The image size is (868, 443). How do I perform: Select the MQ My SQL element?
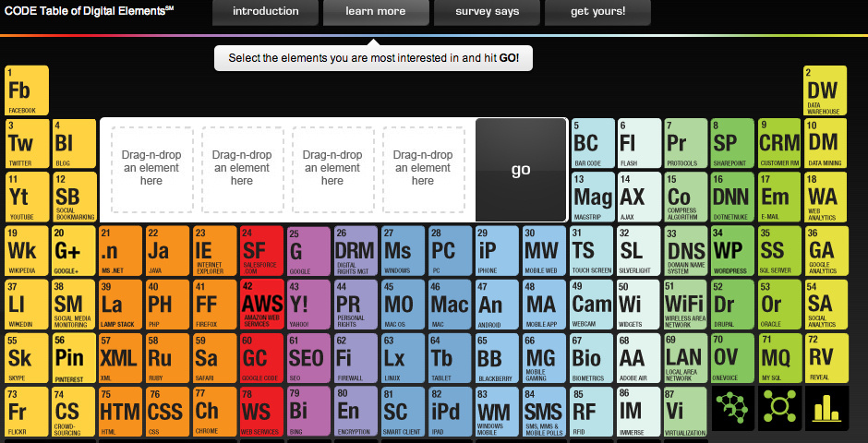click(780, 357)
